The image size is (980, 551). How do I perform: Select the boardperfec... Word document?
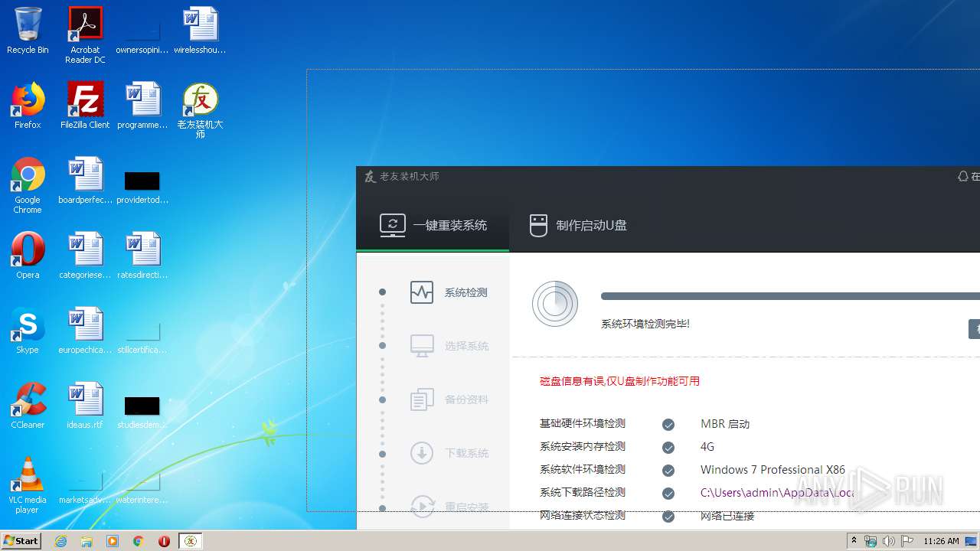(85, 181)
